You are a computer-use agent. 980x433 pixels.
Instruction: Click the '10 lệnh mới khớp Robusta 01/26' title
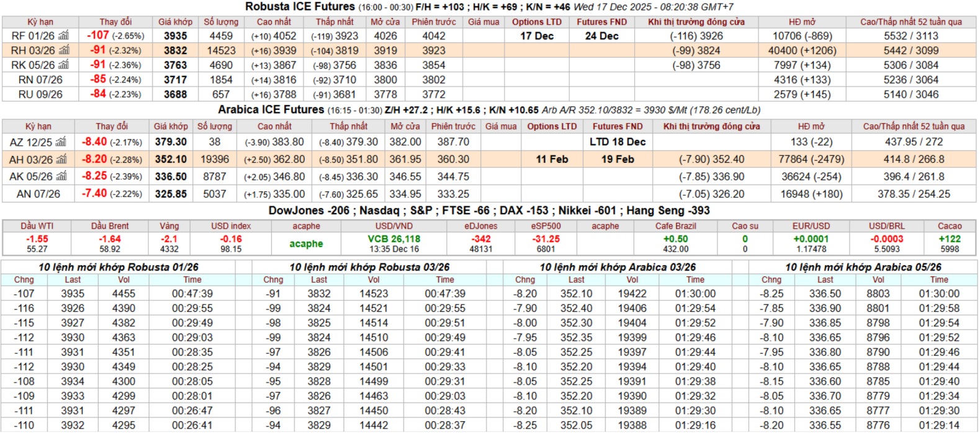coord(119,267)
